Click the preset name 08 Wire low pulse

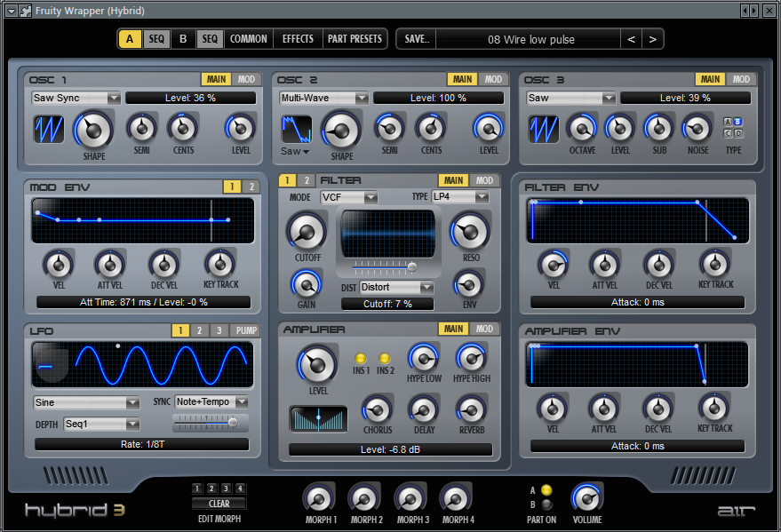[531, 40]
